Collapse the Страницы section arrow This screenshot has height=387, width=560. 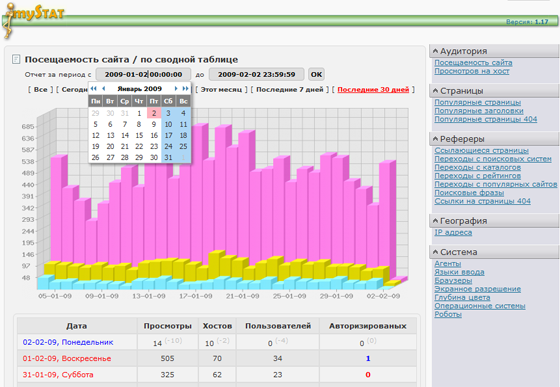pyautogui.click(x=435, y=91)
